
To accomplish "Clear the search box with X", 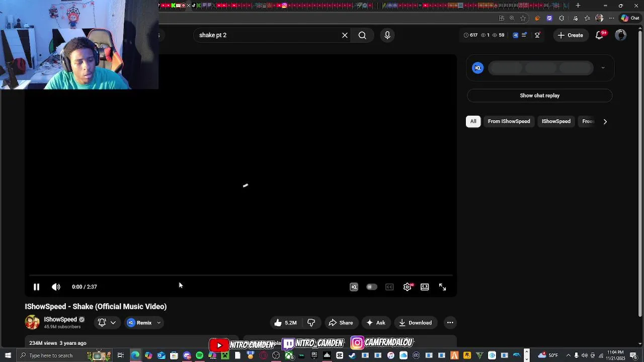I will click(345, 35).
